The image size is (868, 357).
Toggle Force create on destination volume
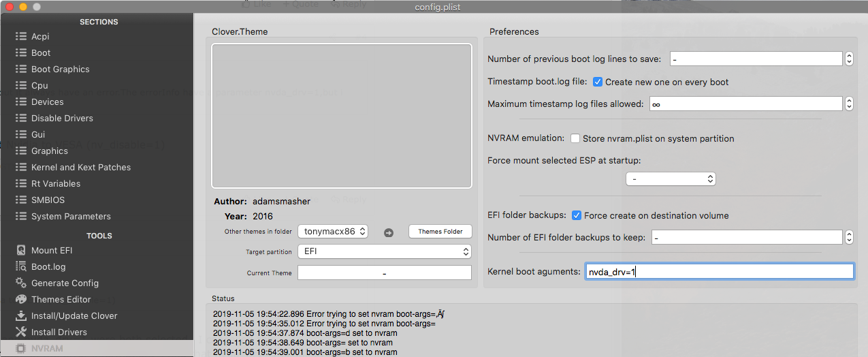pos(577,215)
